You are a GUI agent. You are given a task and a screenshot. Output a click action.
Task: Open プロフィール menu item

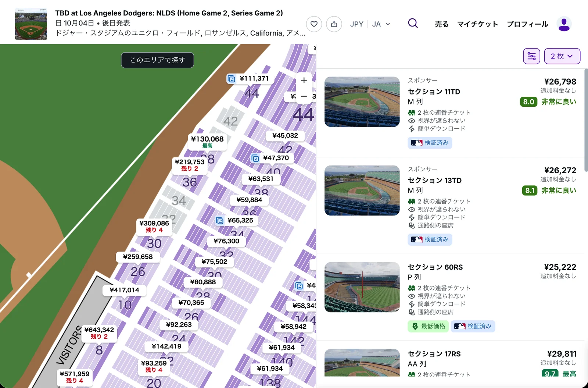click(527, 24)
